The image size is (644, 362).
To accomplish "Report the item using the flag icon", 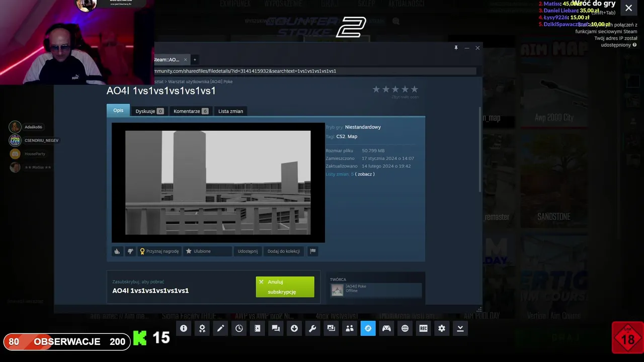I will click(x=313, y=251).
